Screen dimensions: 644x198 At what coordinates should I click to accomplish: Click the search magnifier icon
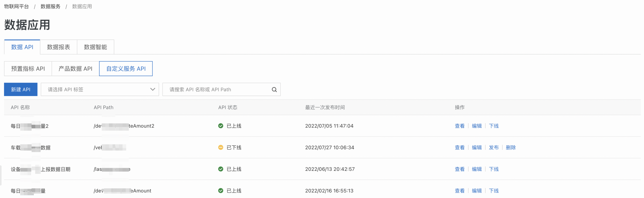tap(274, 90)
